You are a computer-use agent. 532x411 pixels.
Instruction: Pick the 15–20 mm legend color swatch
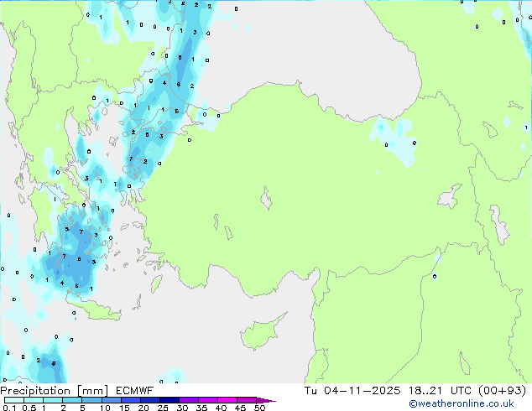click(130, 400)
